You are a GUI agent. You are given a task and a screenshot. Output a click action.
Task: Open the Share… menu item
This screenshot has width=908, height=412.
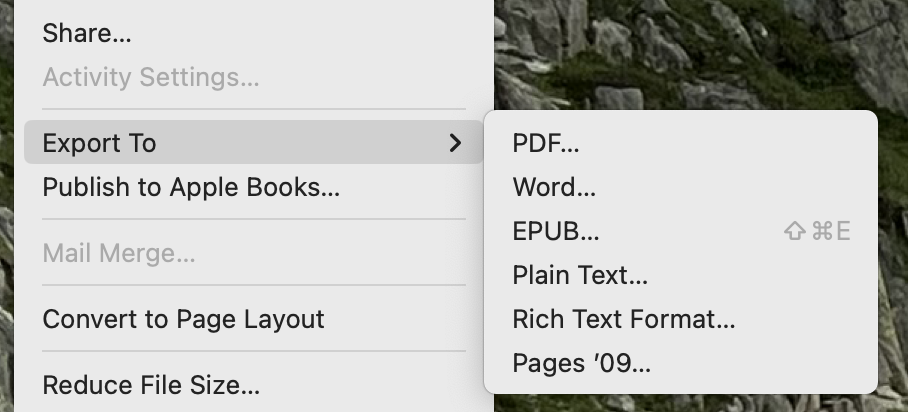click(x=254, y=33)
